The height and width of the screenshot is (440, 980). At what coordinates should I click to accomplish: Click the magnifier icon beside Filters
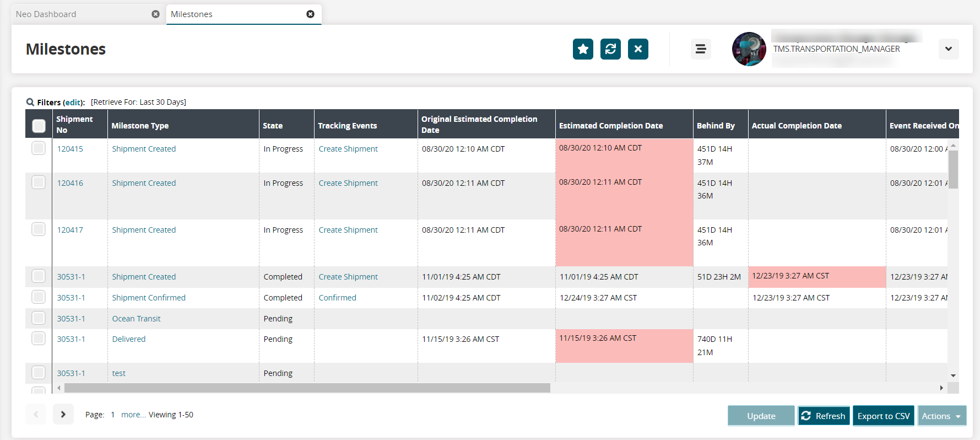30,102
